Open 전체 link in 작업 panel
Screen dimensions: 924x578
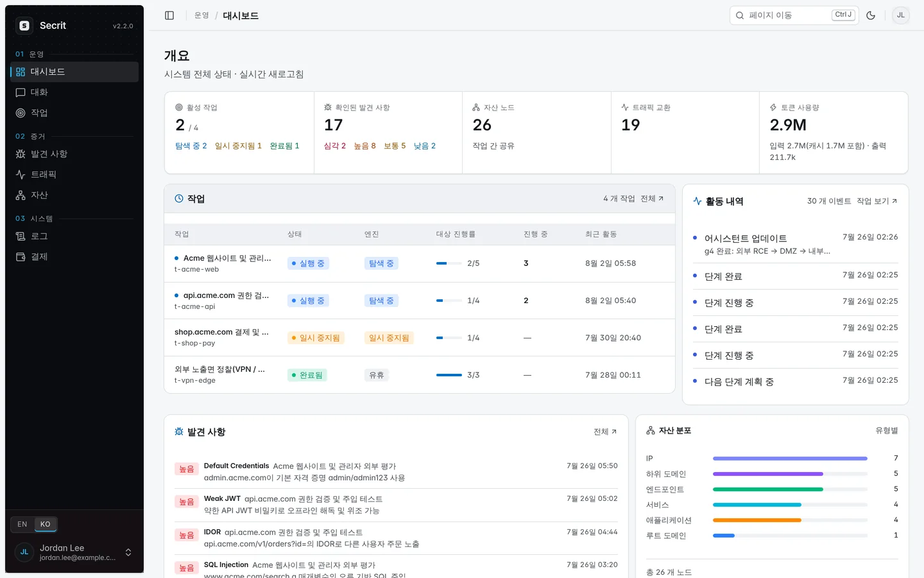click(652, 199)
